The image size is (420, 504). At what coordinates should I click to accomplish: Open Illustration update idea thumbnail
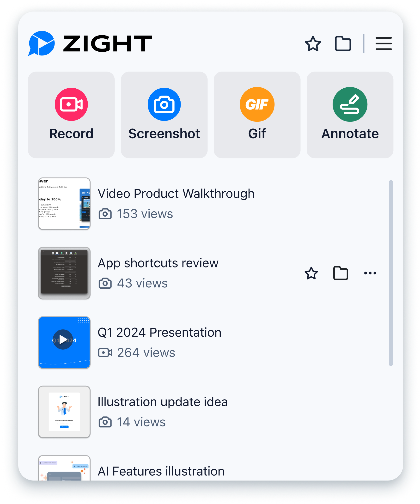[x=64, y=412]
